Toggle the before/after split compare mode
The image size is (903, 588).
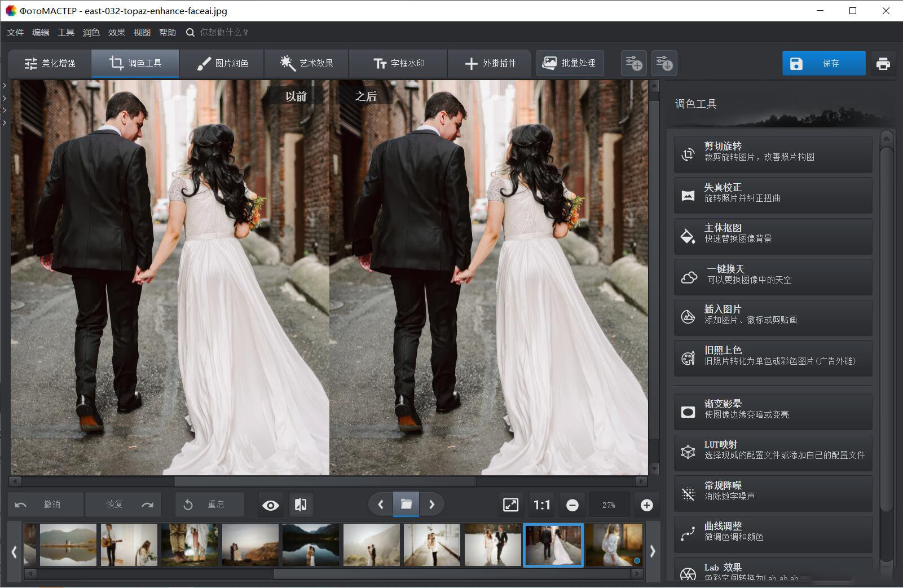point(301,505)
